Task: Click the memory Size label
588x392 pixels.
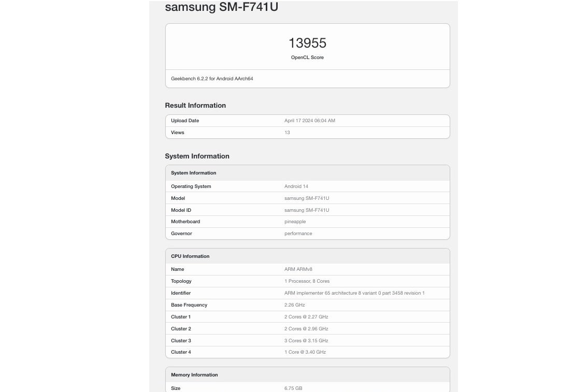Action: coord(176,388)
